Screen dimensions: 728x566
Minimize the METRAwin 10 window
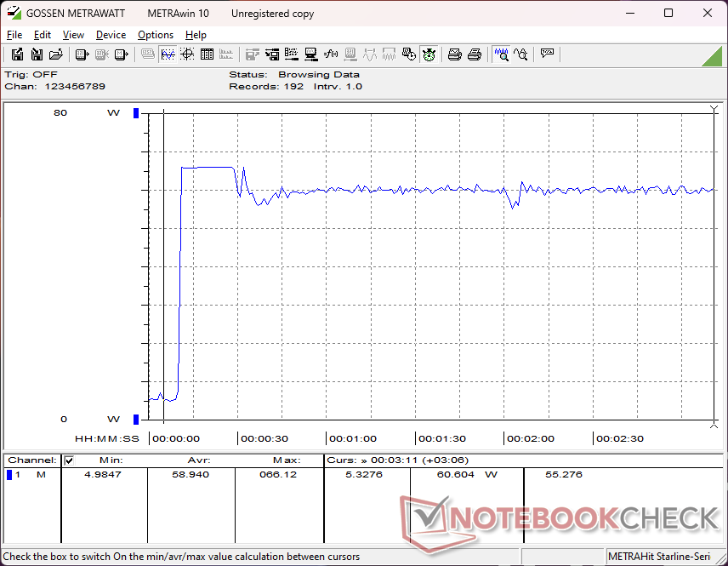point(630,13)
